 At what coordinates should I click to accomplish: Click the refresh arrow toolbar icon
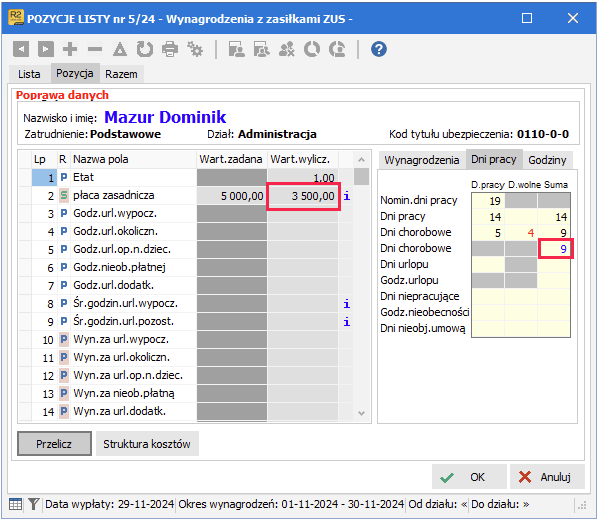click(145, 49)
